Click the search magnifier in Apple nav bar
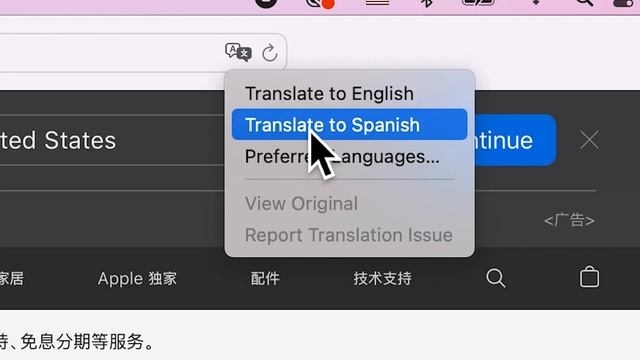The width and height of the screenshot is (640, 360). coord(496,278)
